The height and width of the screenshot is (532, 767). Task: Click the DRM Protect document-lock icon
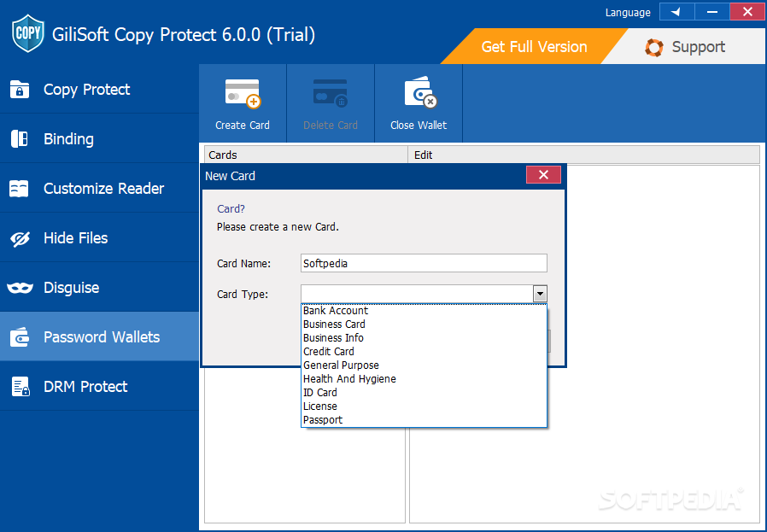click(20, 386)
